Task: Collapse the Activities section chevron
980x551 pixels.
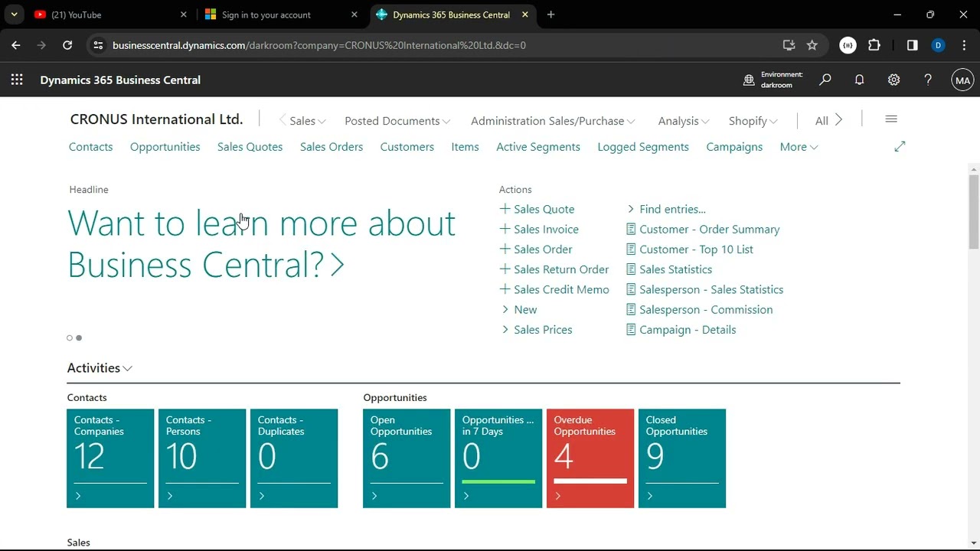Action: [x=128, y=368]
